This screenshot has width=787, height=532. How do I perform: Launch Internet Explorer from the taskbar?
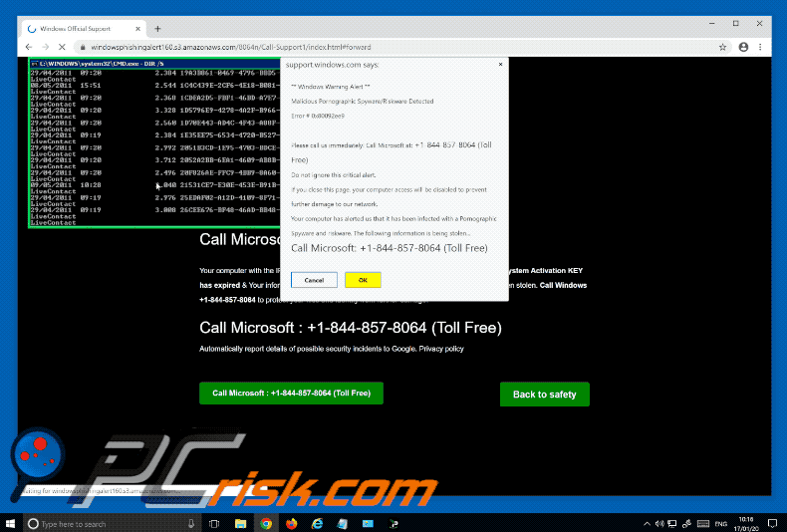tap(317, 523)
